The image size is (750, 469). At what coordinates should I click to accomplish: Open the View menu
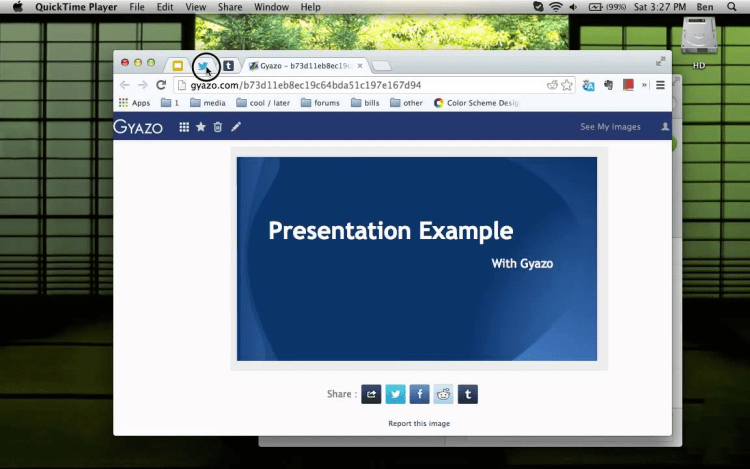click(x=196, y=7)
